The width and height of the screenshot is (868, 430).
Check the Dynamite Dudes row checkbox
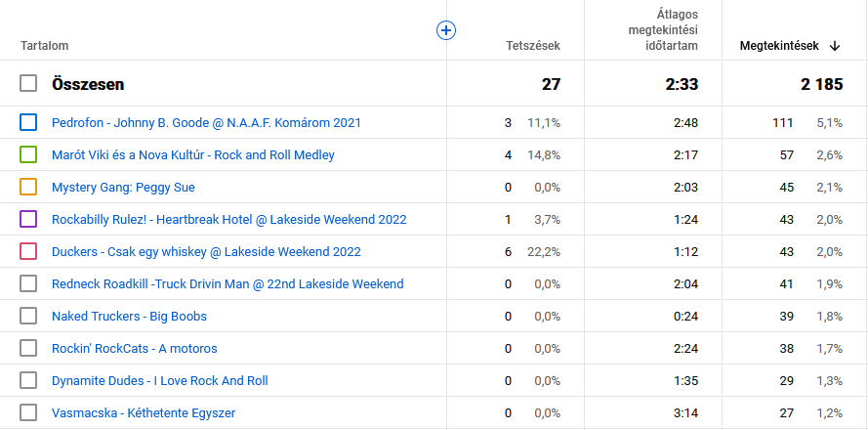tap(28, 381)
